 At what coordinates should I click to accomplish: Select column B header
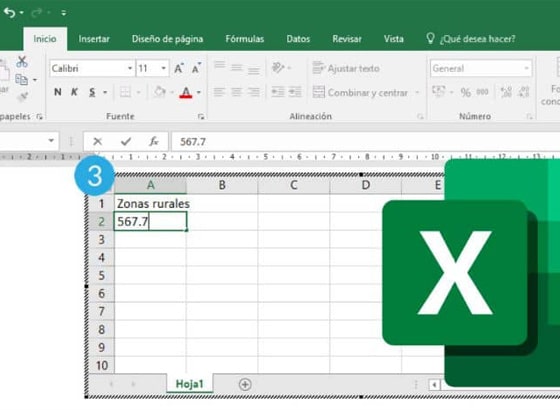(222, 185)
